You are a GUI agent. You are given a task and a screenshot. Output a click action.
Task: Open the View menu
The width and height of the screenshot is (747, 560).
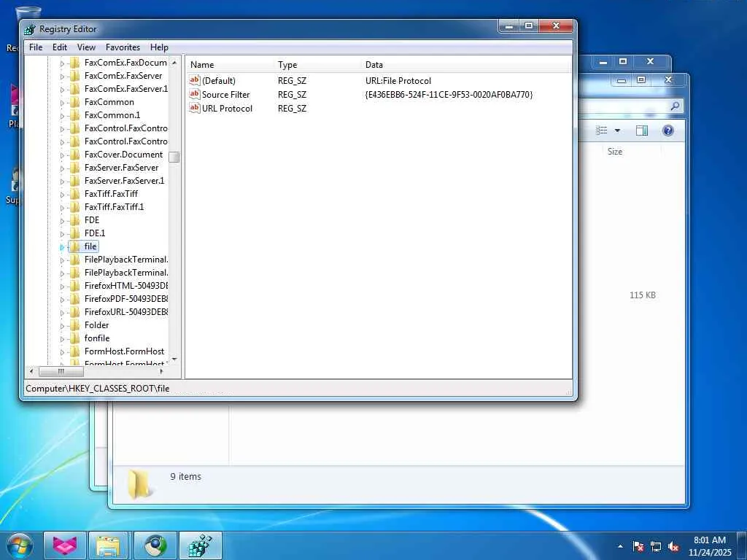pyautogui.click(x=86, y=47)
